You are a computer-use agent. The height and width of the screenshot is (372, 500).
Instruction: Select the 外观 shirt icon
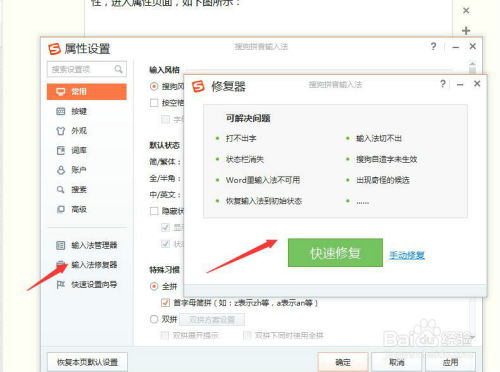click(x=61, y=131)
